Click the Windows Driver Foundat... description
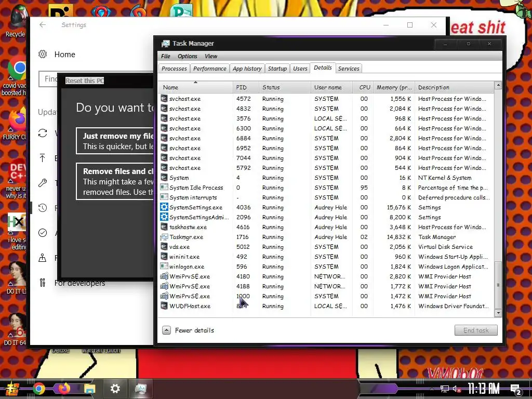 pyautogui.click(x=453, y=306)
